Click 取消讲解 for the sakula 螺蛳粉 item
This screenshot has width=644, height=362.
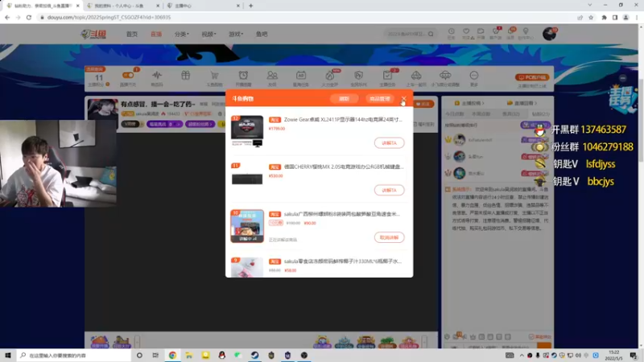coord(389,237)
